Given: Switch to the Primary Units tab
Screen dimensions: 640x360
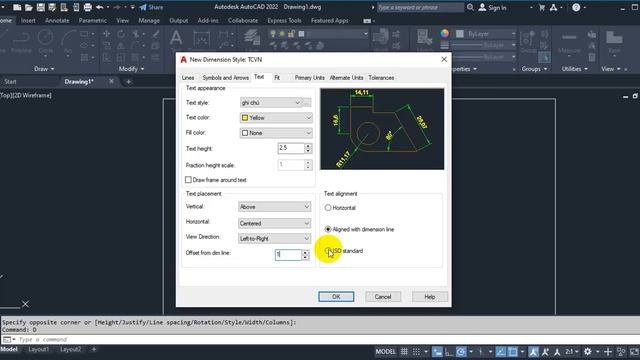Looking at the screenshot, I should pos(310,78).
